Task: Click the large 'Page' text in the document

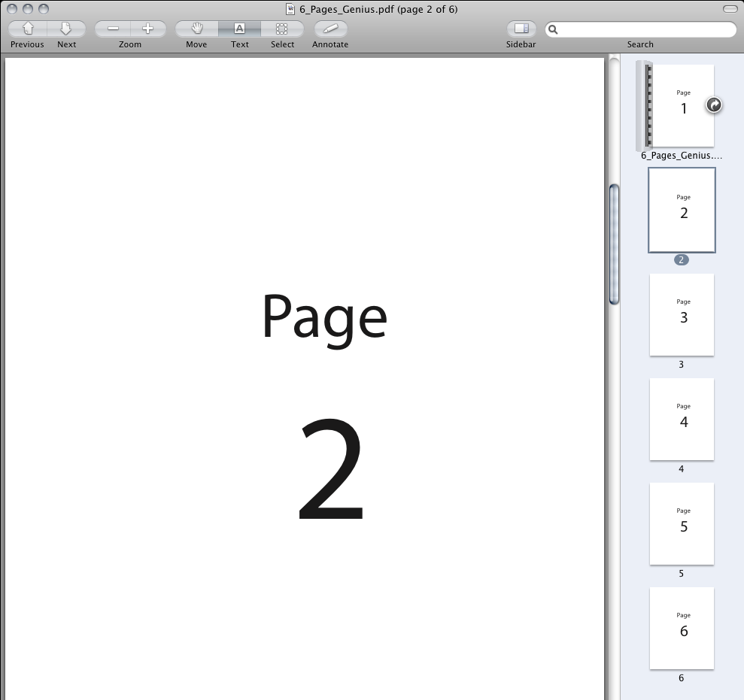Action: click(324, 320)
